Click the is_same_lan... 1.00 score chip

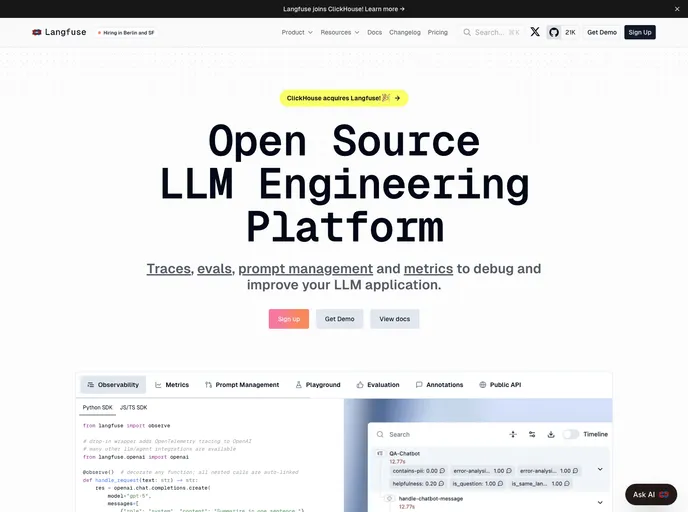tap(541, 483)
